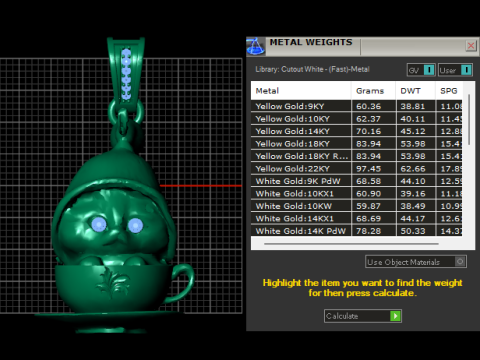The width and height of the screenshot is (480, 360).
Task: Click the 44.10 DWT value
Action: [413, 181]
